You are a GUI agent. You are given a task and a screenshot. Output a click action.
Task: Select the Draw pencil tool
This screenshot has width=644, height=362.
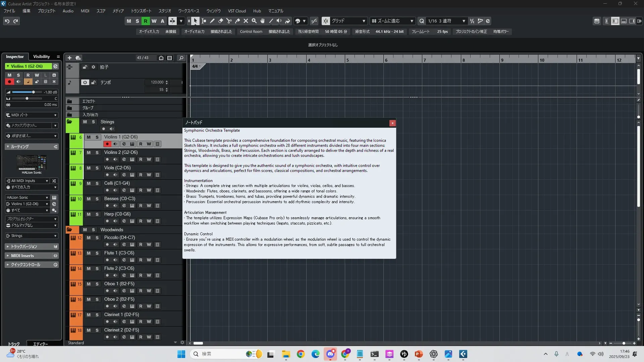[212, 21]
